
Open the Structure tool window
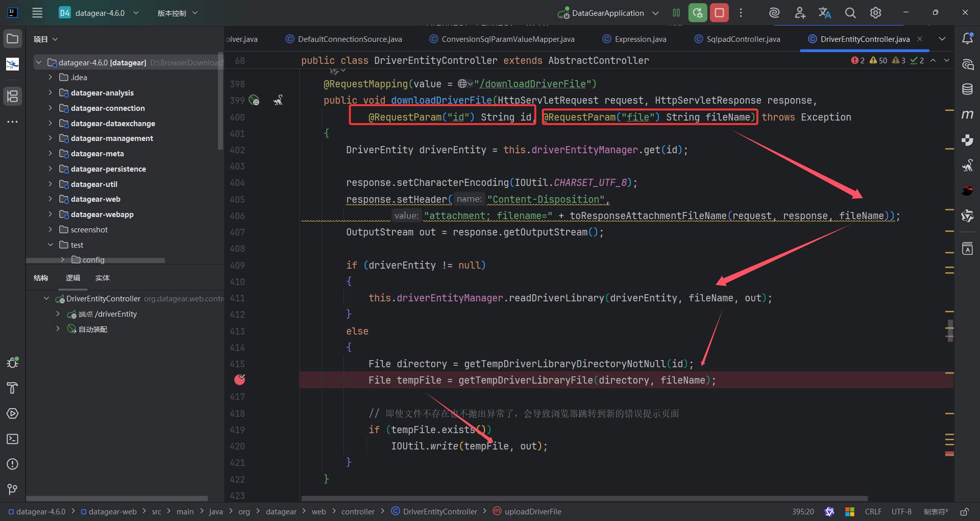pos(13,96)
